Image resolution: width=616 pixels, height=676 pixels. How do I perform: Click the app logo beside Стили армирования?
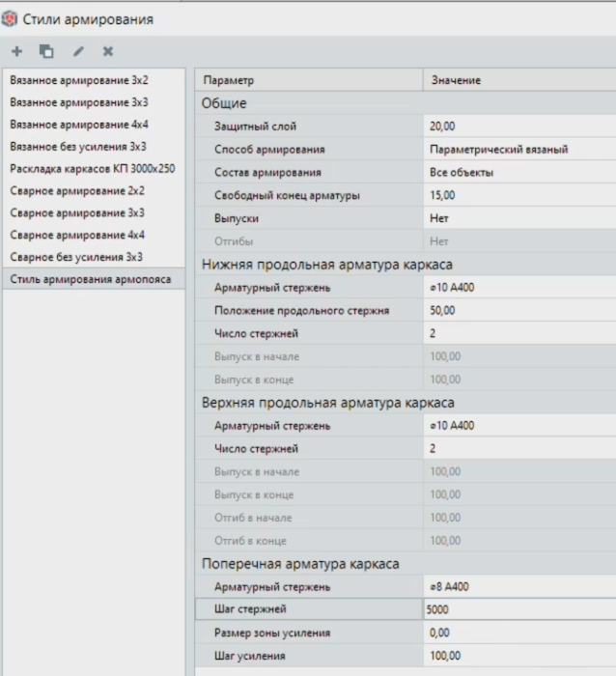9,19
